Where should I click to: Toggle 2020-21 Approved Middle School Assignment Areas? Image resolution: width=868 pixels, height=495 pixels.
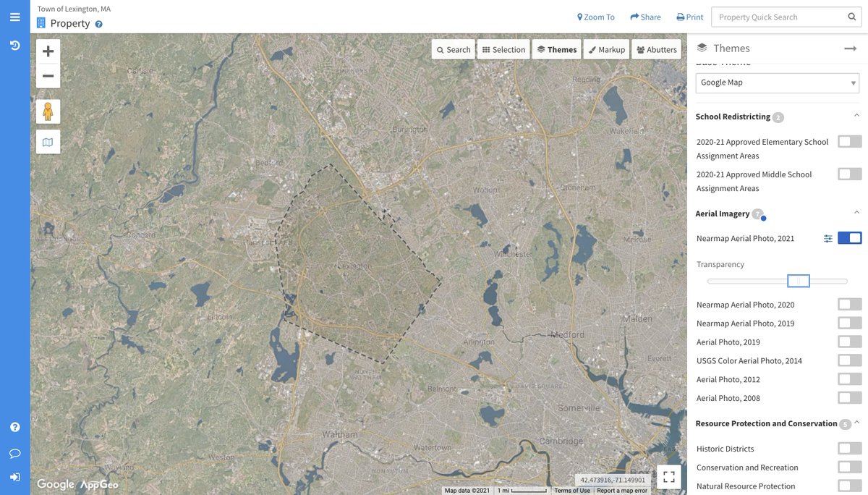(x=850, y=174)
